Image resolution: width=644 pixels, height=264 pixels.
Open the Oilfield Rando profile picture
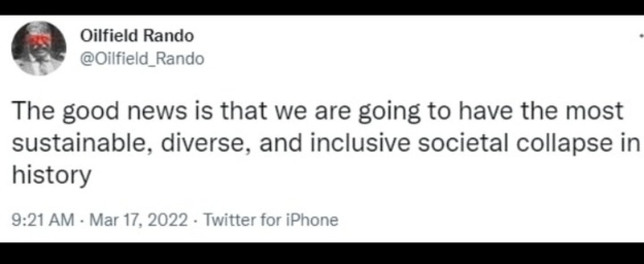tap(39, 48)
